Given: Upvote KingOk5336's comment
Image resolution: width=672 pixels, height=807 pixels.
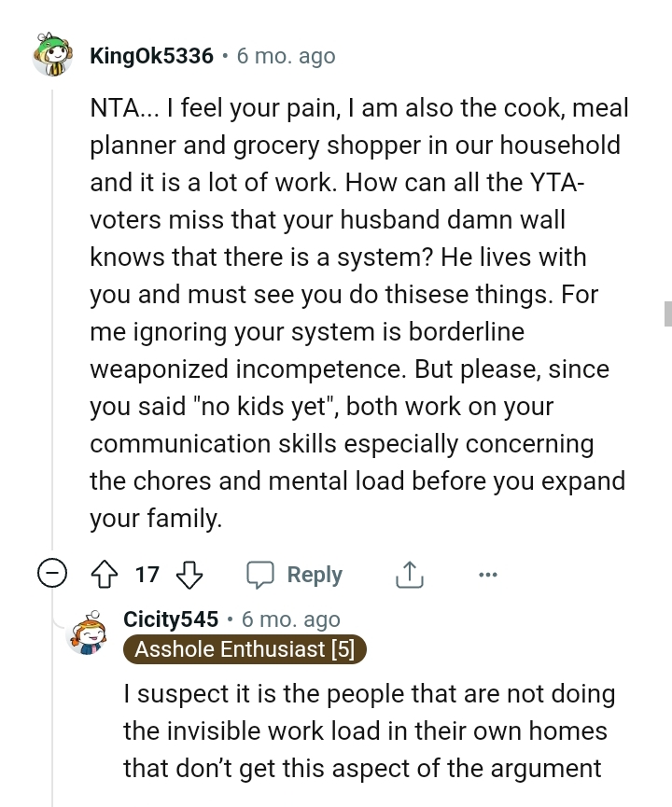Looking at the screenshot, I should click(x=104, y=575).
